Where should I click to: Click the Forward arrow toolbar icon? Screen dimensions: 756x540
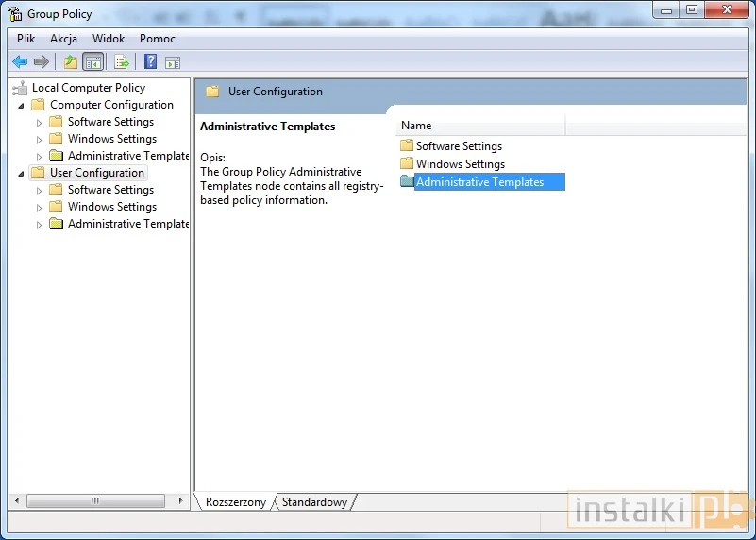click(x=42, y=62)
